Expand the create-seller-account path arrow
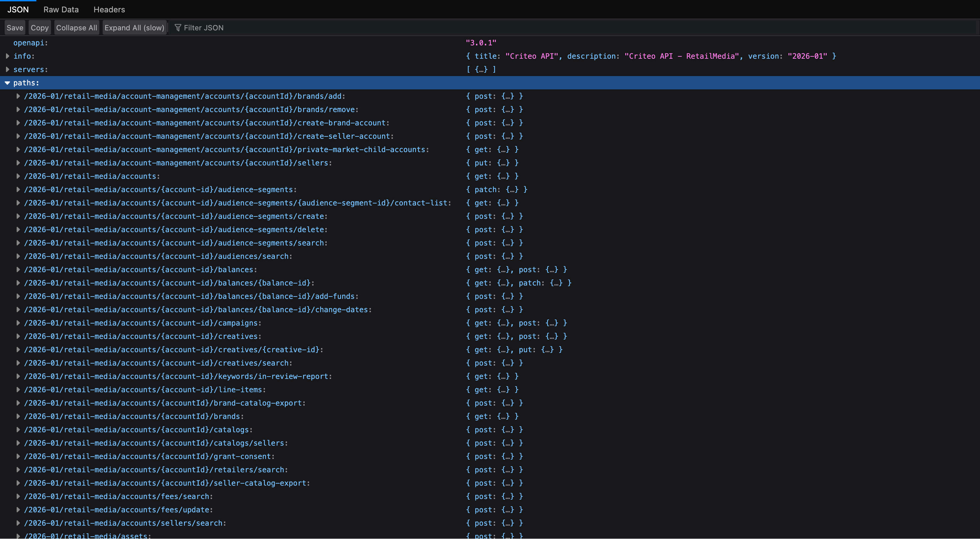Image resolution: width=980 pixels, height=539 pixels. (x=18, y=136)
